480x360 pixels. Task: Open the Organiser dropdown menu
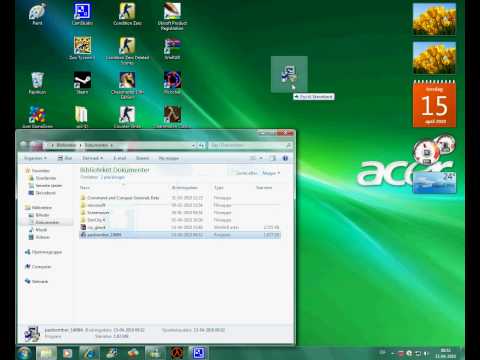(x=35, y=158)
